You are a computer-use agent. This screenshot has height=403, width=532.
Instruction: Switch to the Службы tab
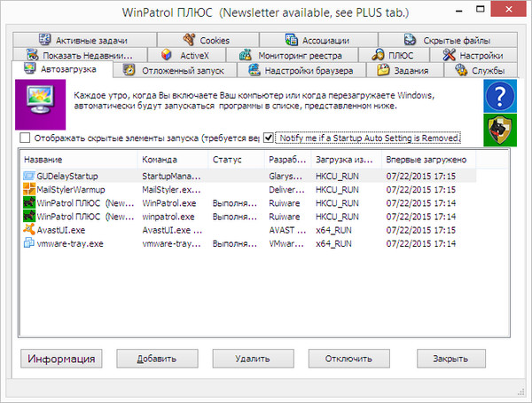click(x=481, y=70)
